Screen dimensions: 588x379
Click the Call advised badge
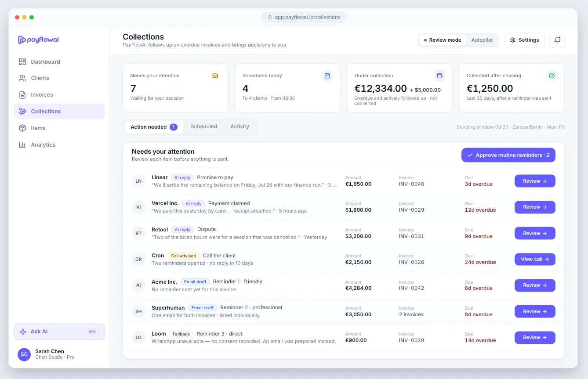pyautogui.click(x=184, y=256)
